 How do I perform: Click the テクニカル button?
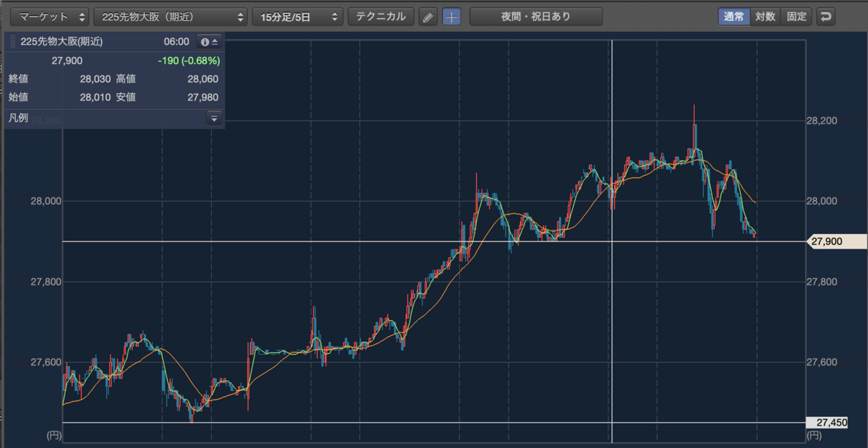[381, 17]
